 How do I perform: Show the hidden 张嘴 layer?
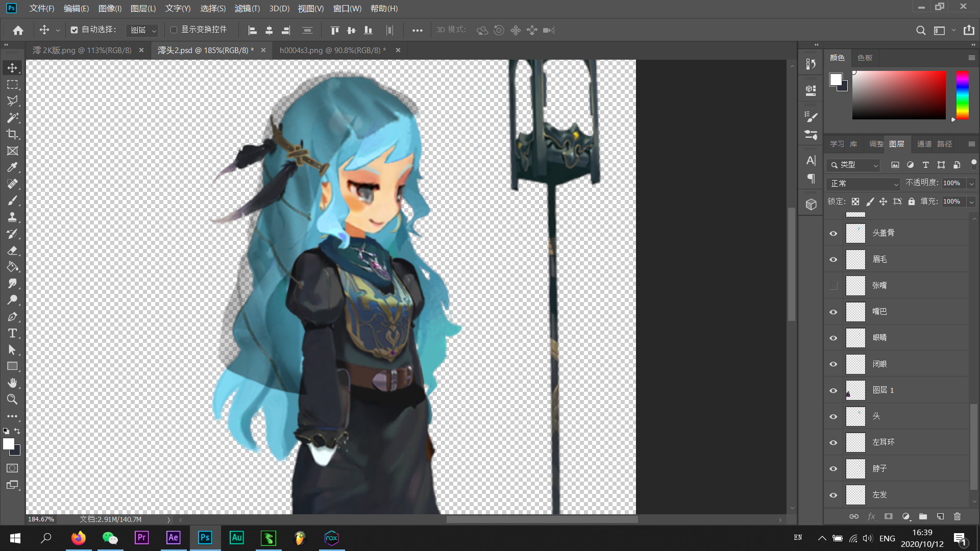coord(834,286)
